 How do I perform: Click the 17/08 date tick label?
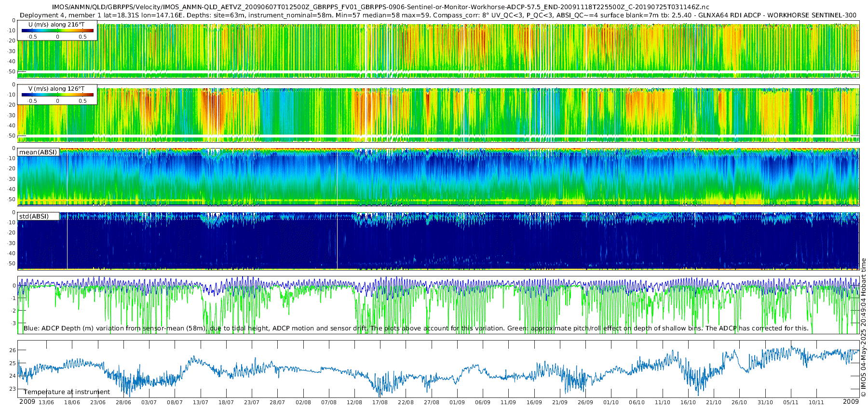coord(380,402)
